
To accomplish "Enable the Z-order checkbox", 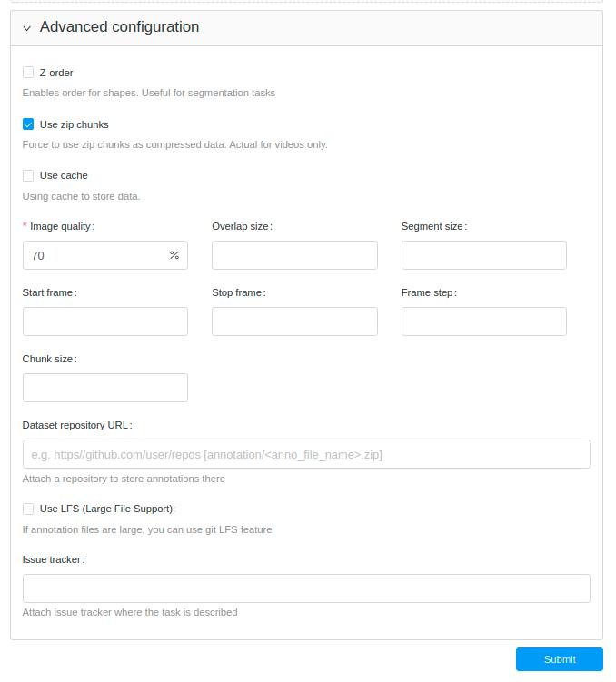I will point(28,73).
